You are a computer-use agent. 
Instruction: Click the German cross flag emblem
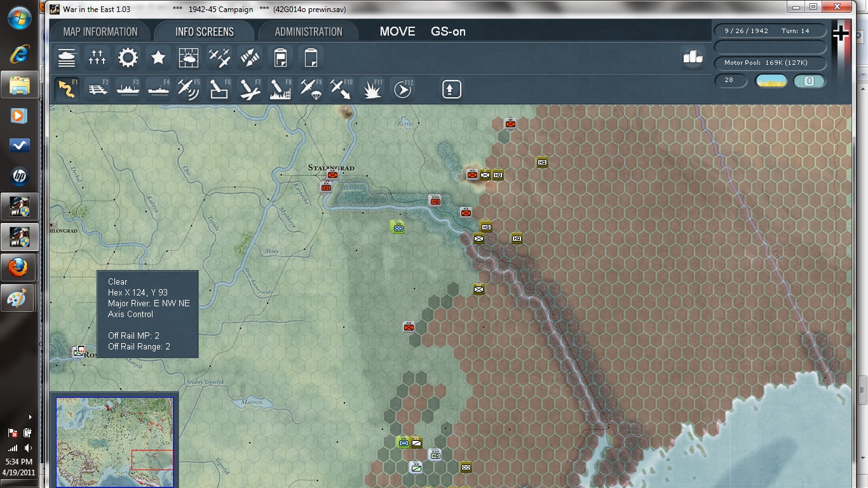tap(841, 34)
